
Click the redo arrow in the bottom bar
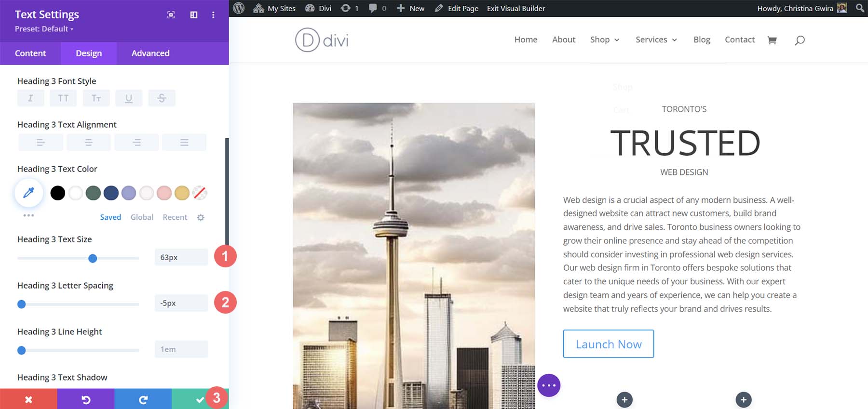[x=143, y=399]
